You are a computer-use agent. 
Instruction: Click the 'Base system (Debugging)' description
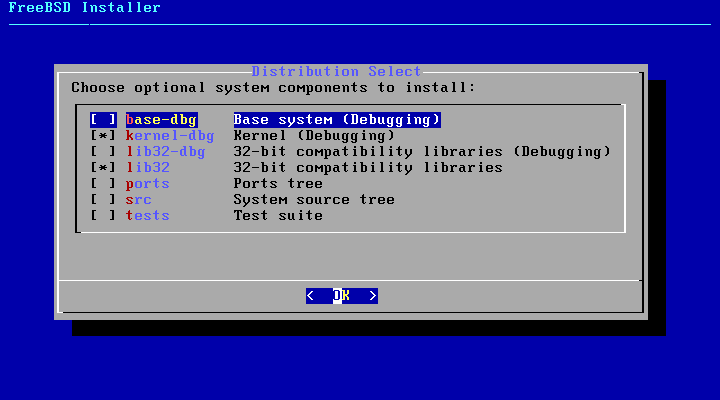pyautogui.click(x=337, y=120)
